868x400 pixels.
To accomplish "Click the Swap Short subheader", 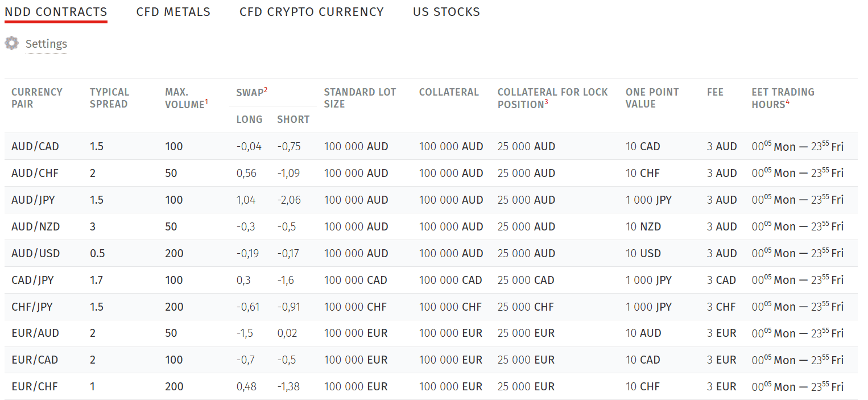I will click(293, 119).
